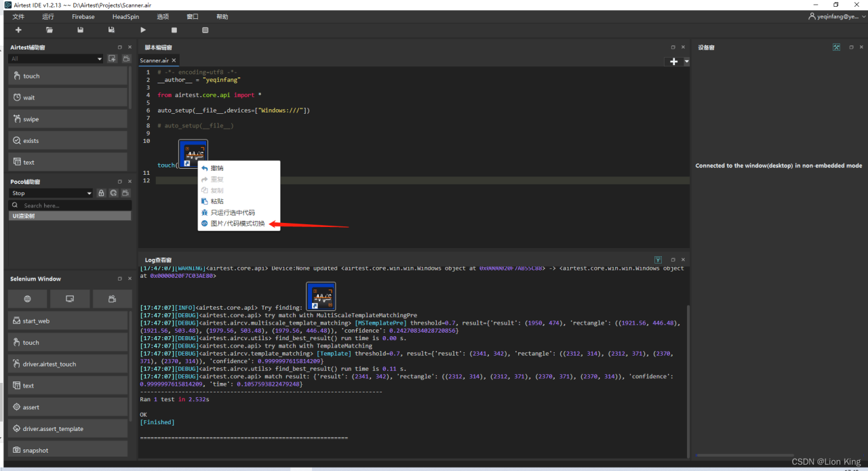
Task: Click the Poco lock icon
Action: pyautogui.click(x=101, y=193)
